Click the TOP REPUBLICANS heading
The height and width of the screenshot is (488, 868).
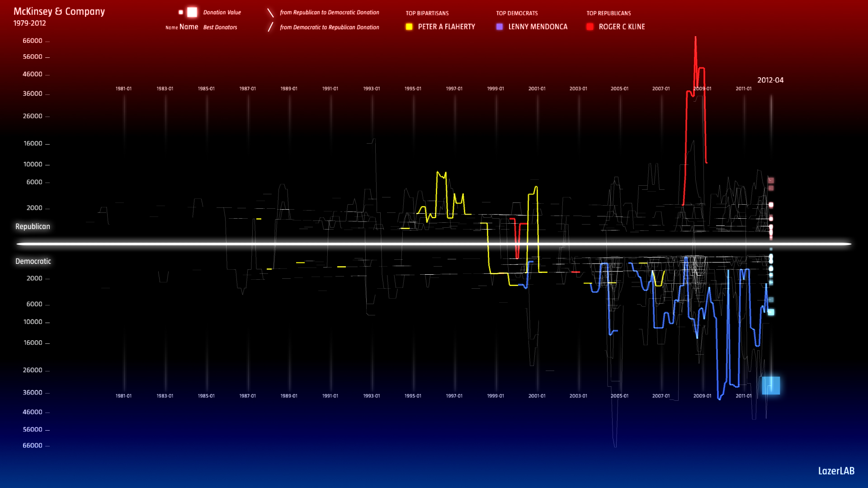point(609,13)
